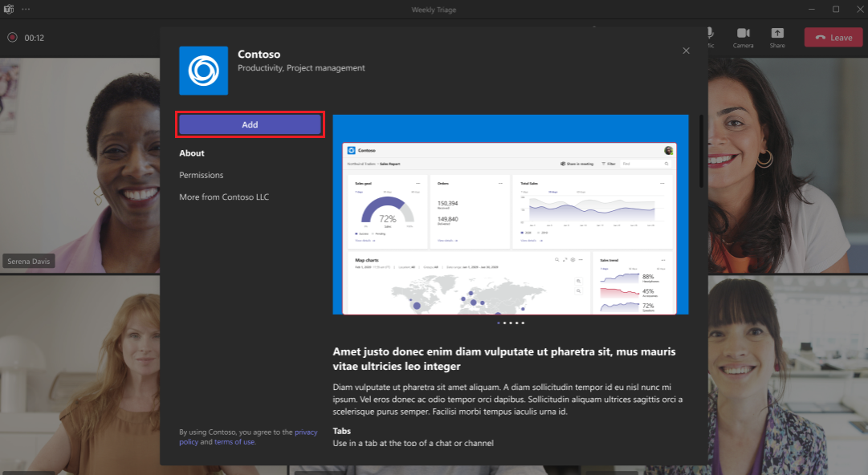Open the About section for Contoso
The image size is (868, 475).
(193, 152)
